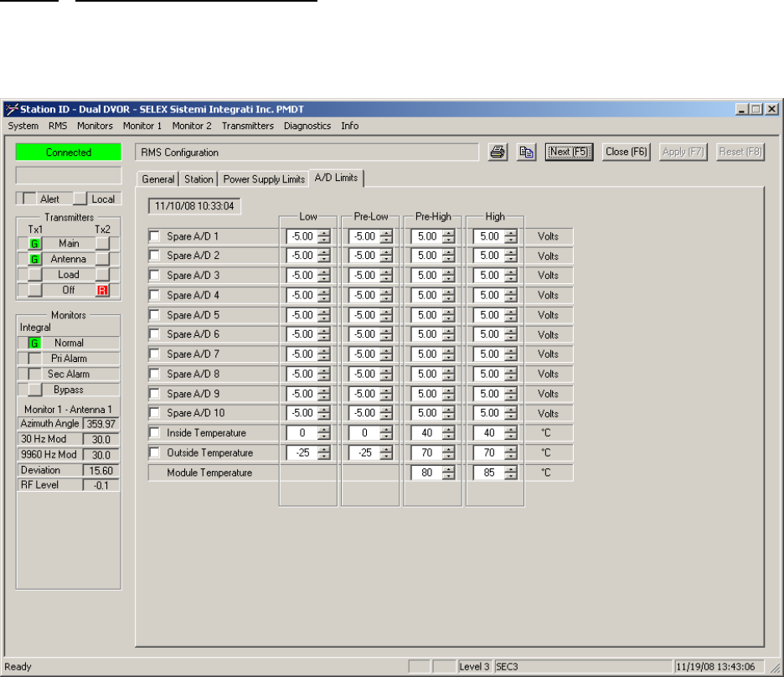Click the Module Temperature High value 85 field
784x677 pixels.
[x=489, y=473]
